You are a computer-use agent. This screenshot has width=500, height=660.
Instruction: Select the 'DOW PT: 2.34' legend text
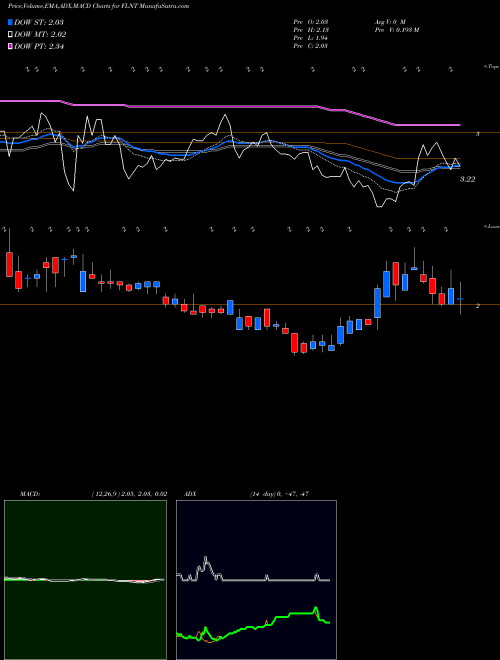point(39,46)
